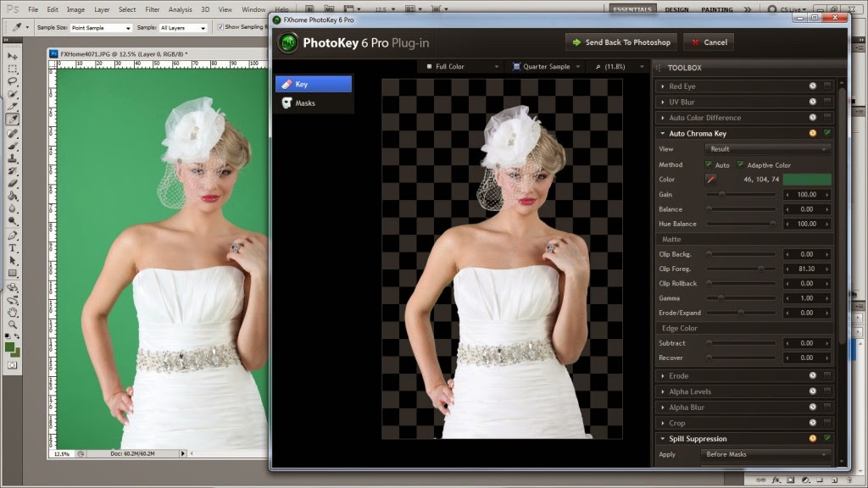Toggle the Adaptive Color checkbox
The width and height of the screenshot is (868, 488).
(x=740, y=164)
